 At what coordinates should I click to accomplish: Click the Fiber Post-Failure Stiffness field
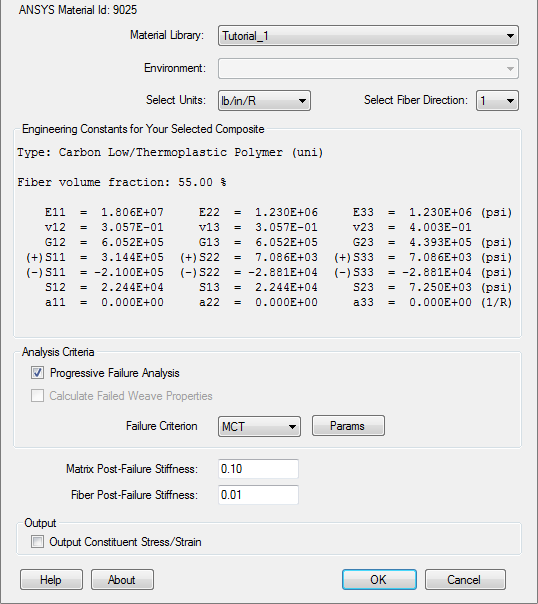(258, 495)
